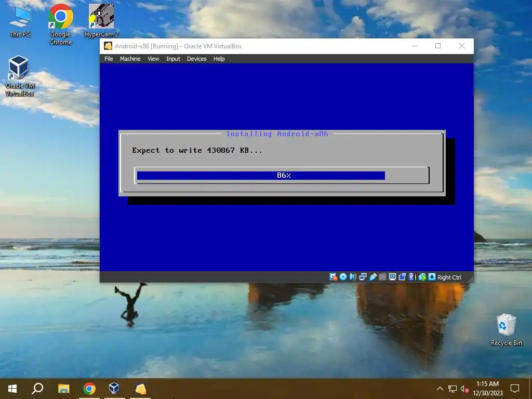Click the 'Expect to write 430867 KB...' text
The image size is (532, 399).
coord(197,150)
